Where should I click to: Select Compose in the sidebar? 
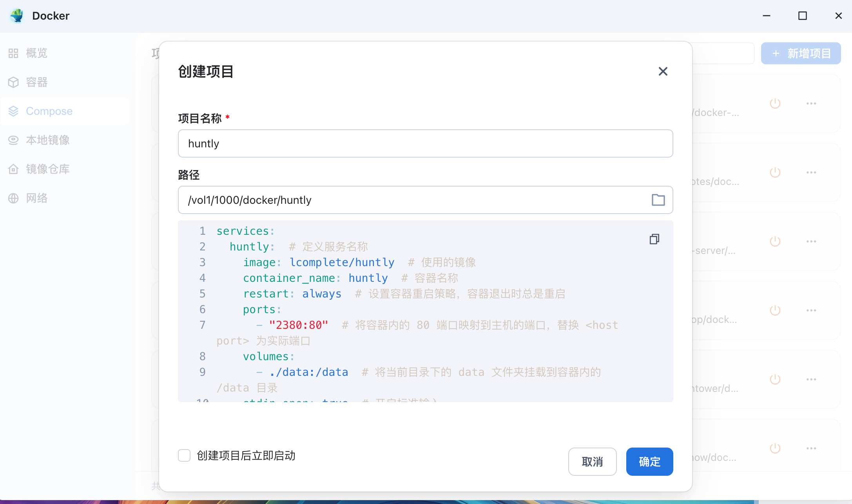tap(65, 111)
